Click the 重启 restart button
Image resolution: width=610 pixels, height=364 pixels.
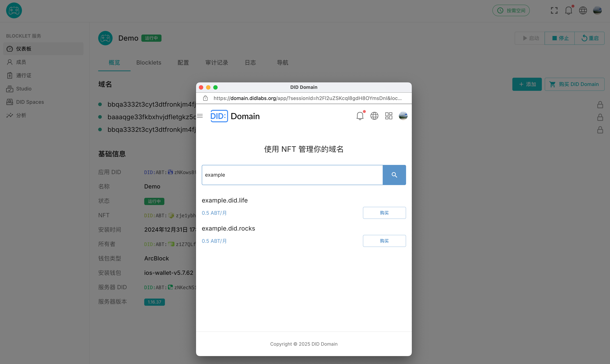pos(589,38)
